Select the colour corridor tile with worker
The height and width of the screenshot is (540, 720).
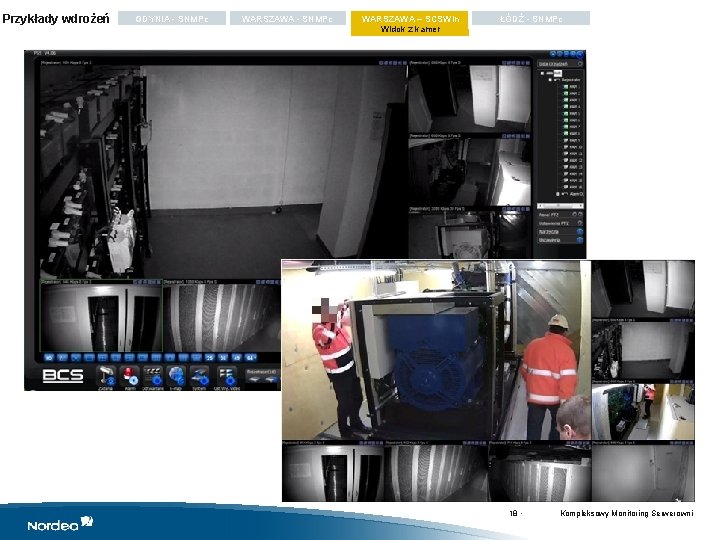[643, 412]
